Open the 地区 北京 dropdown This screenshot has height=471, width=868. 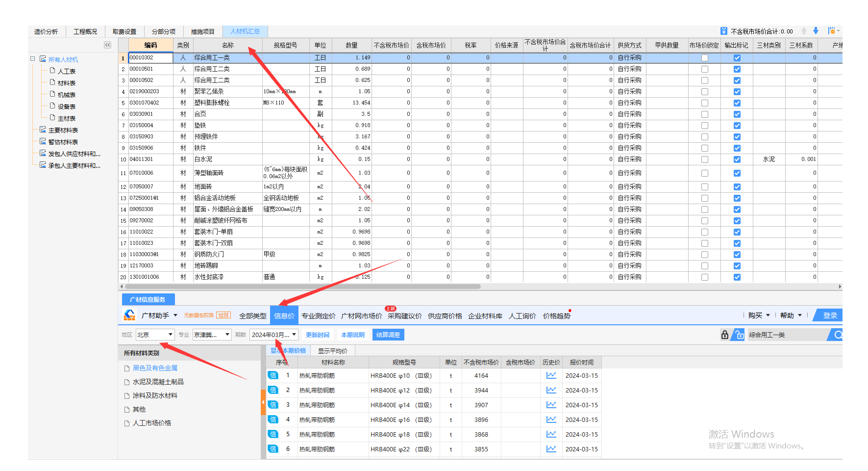[x=155, y=335]
